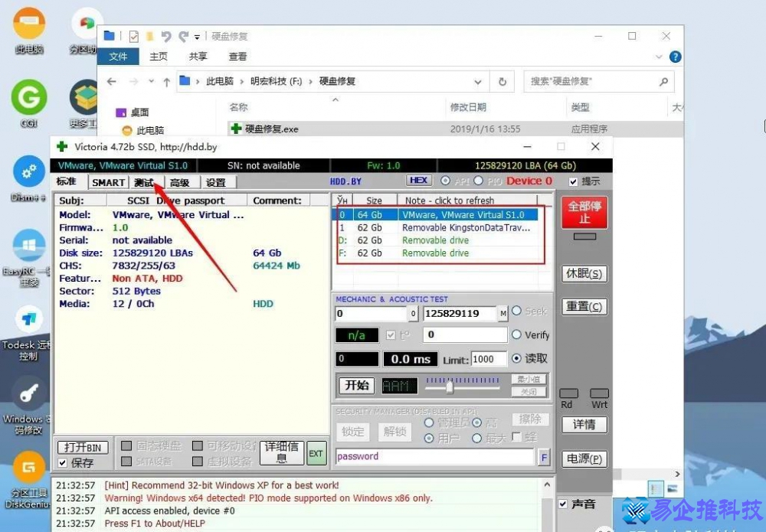766x532 pixels.
Task: Click the EXT icon beside 详细信息 button
Action: coord(316,453)
